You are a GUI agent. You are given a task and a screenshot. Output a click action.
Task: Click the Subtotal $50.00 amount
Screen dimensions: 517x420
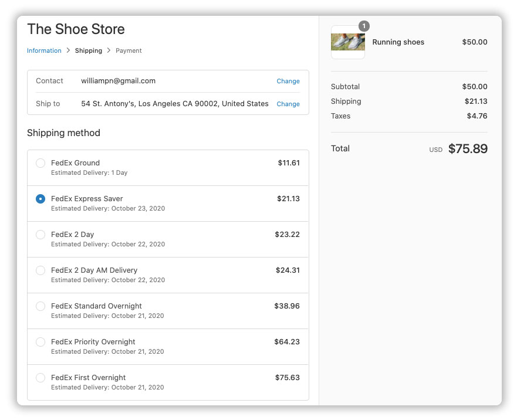coord(475,87)
